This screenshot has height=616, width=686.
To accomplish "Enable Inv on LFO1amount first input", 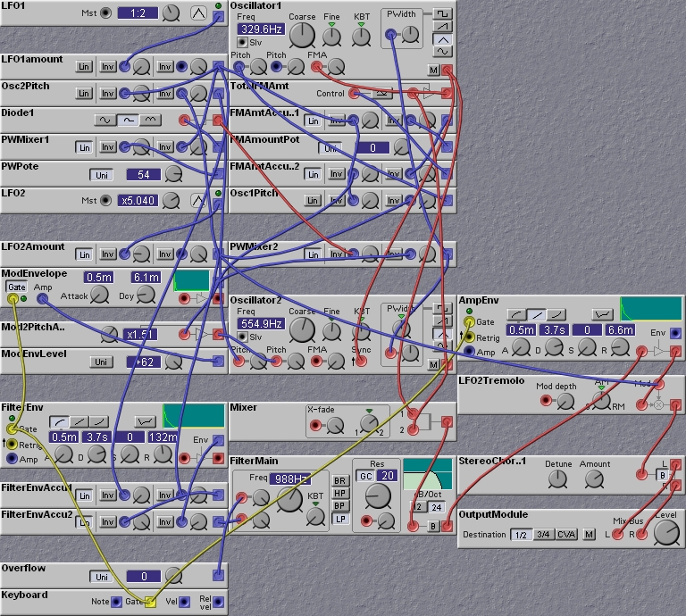I will coord(107,67).
